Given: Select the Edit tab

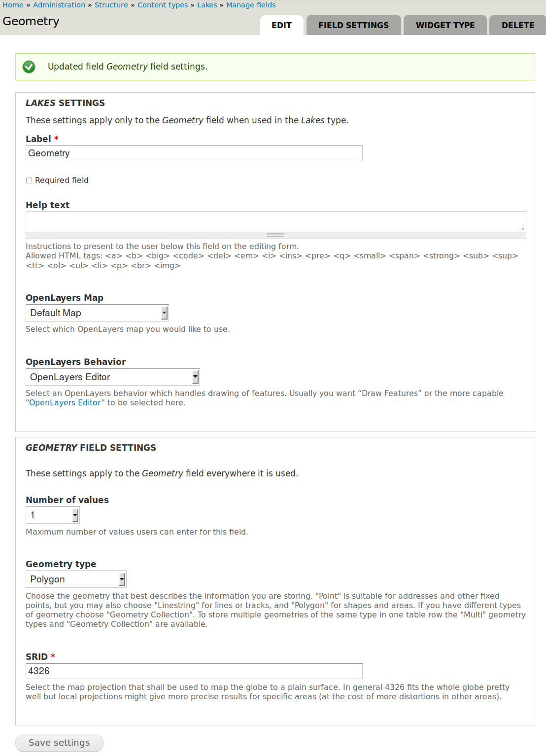Looking at the screenshot, I should 281,25.
